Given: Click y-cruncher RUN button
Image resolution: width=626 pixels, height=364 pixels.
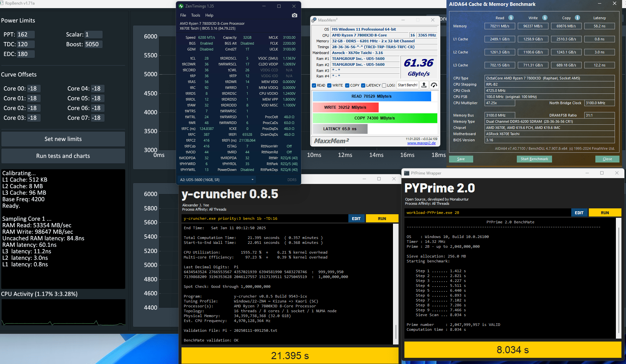Looking at the screenshot, I should pyautogui.click(x=382, y=218).
